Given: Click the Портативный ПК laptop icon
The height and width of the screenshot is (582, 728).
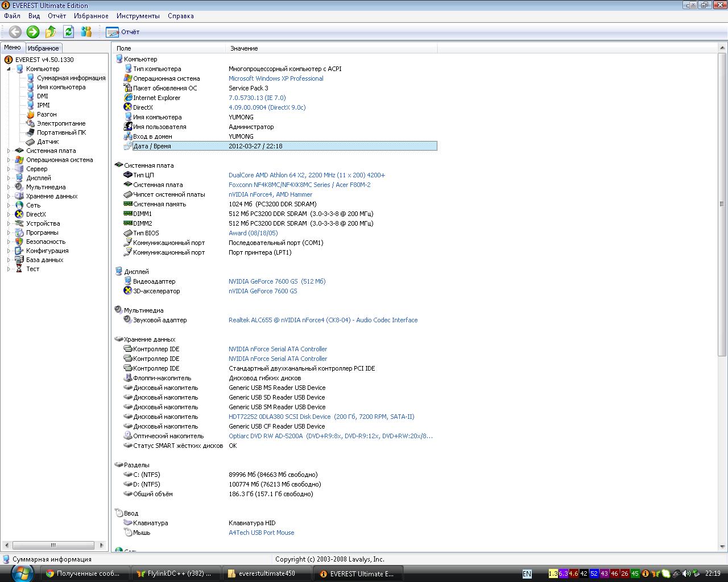Looking at the screenshot, I should 31,132.
